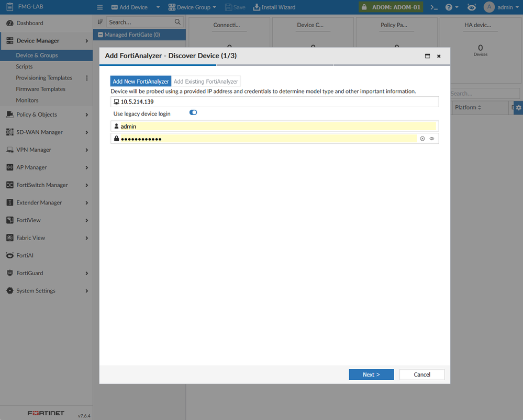Open the FortiAI robot icon in top bar
The height and width of the screenshot is (420, 523).
point(471,7)
